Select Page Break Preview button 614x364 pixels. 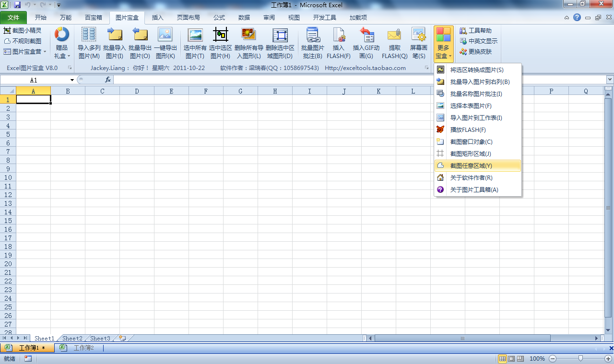[x=520, y=359]
